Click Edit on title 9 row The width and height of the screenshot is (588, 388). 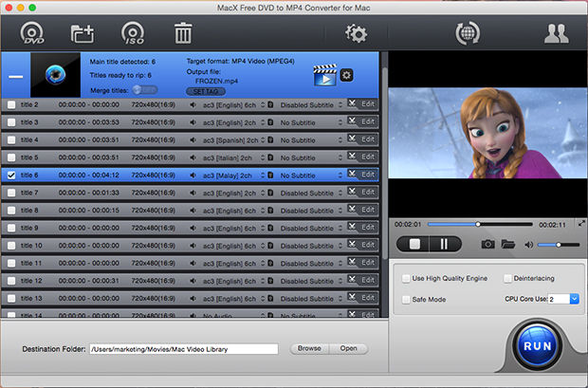click(x=368, y=227)
